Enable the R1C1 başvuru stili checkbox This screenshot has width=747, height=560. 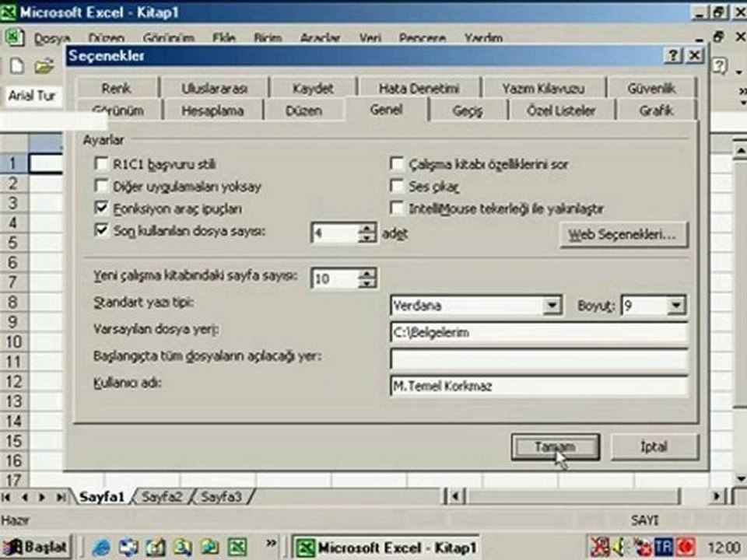click(101, 164)
